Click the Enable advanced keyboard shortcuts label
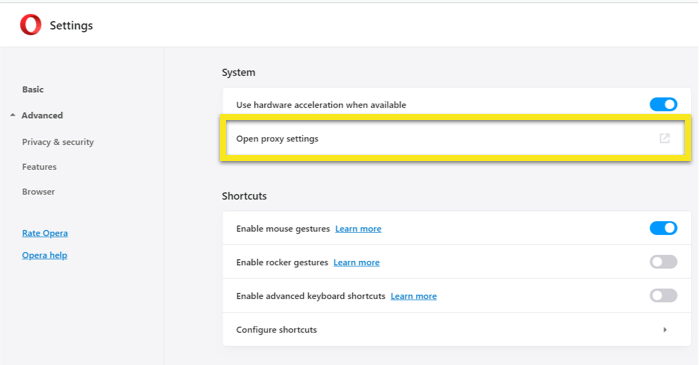This screenshot has height=365, width=699. (311, 296)
